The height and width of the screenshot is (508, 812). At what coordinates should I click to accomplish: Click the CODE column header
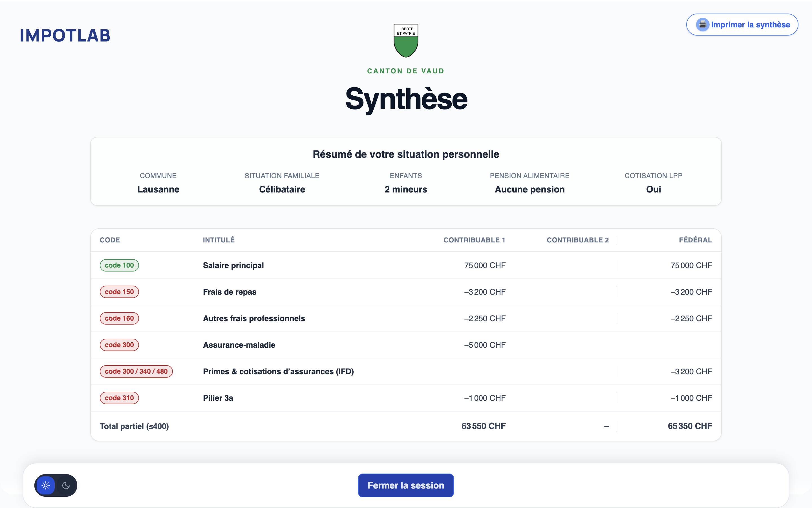pos(110,240)
